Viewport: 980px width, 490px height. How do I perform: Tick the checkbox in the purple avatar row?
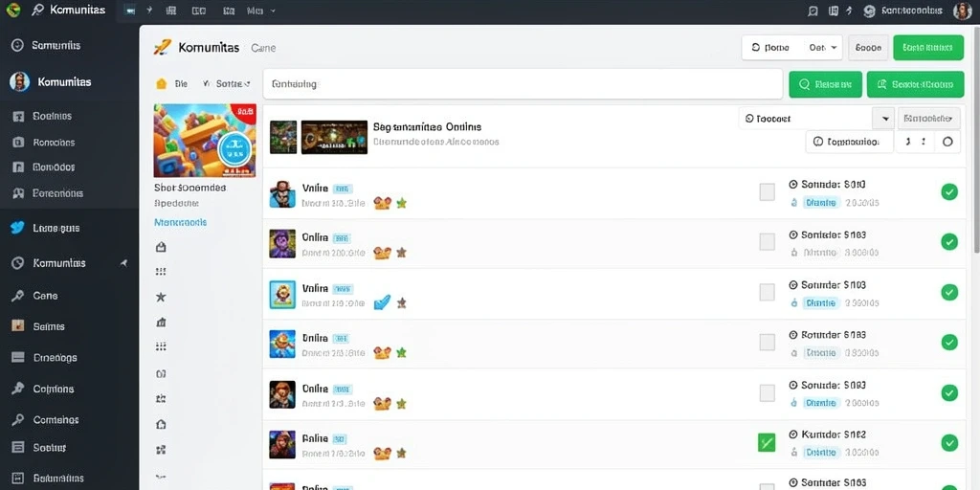coord(767,242)
